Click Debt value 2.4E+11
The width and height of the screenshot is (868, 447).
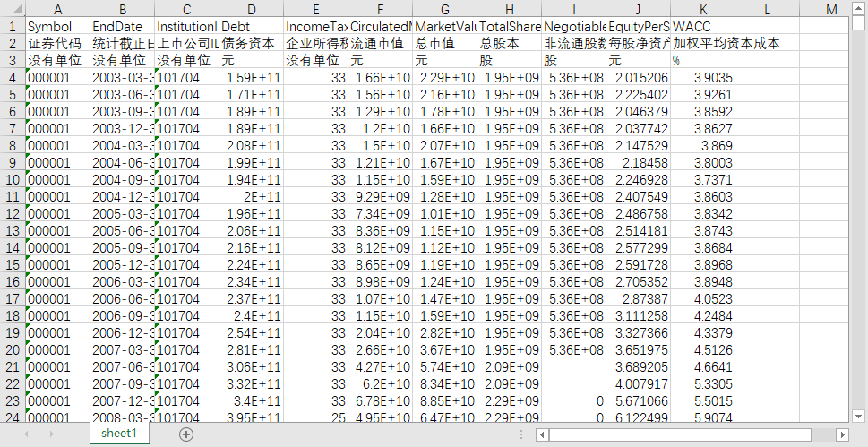[x=252, y=315]
